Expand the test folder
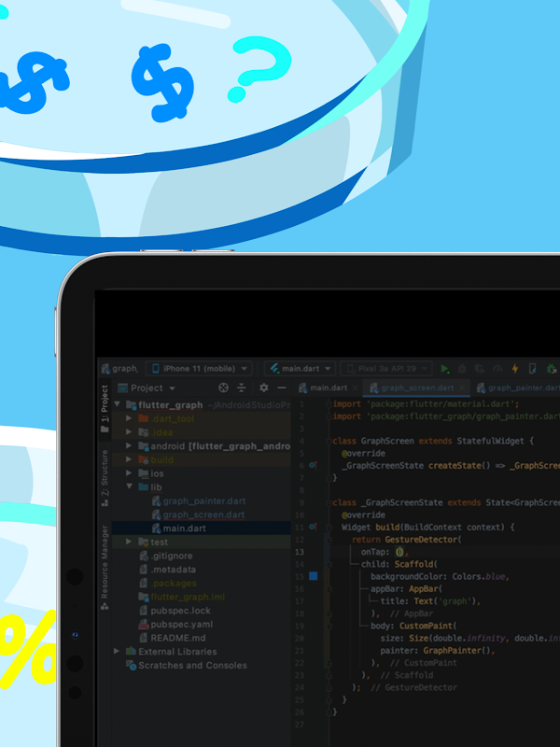560x747 pixels. (129, 542)
